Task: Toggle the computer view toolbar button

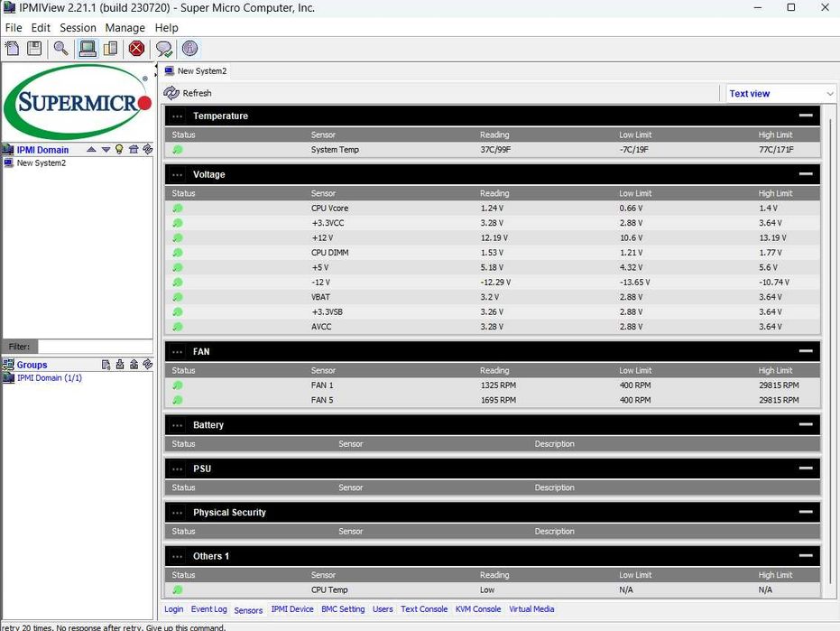Action: pos(88,49)
